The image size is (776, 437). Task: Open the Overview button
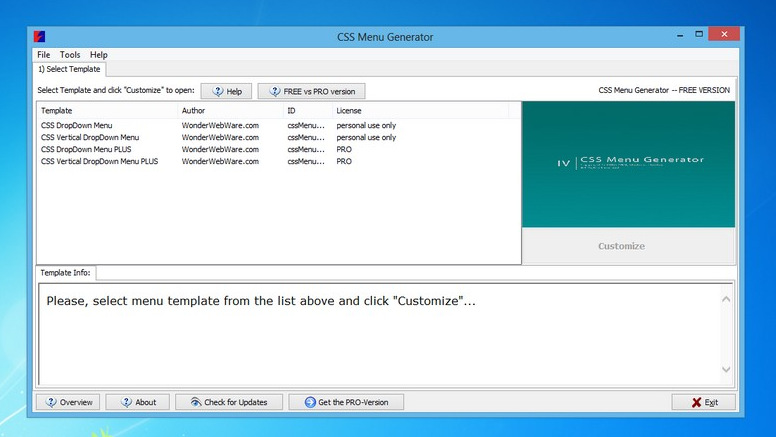click(68, 402)
